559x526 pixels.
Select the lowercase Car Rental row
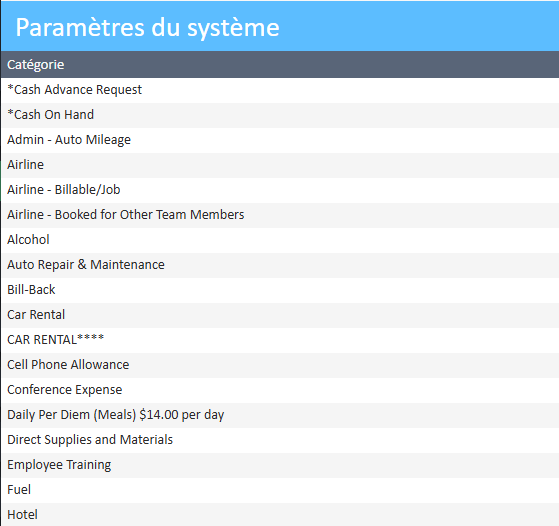[280, 315]
